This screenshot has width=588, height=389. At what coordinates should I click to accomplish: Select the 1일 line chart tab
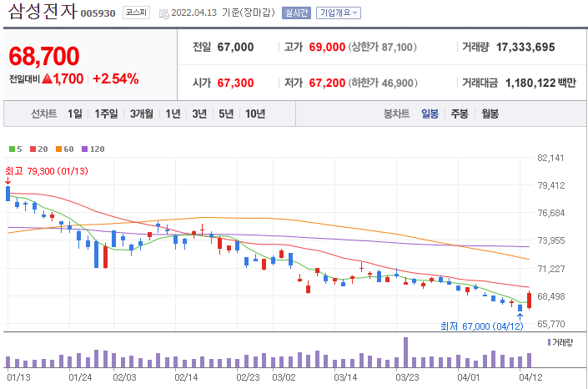click(74, 114)
